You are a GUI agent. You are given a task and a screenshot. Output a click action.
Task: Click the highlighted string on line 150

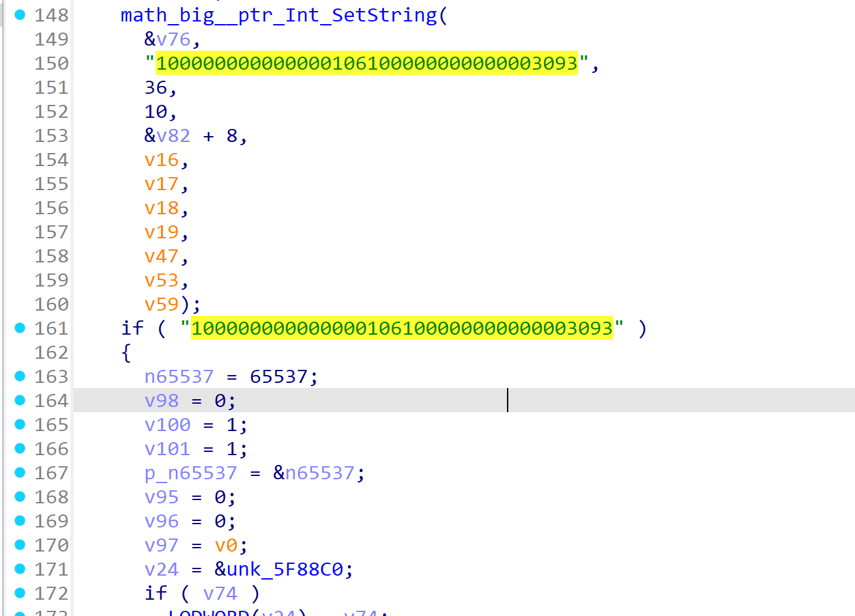coord(367,63)
